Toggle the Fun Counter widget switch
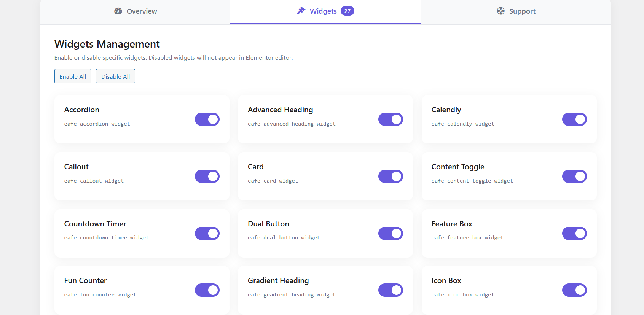 click(x=207, y=290)
